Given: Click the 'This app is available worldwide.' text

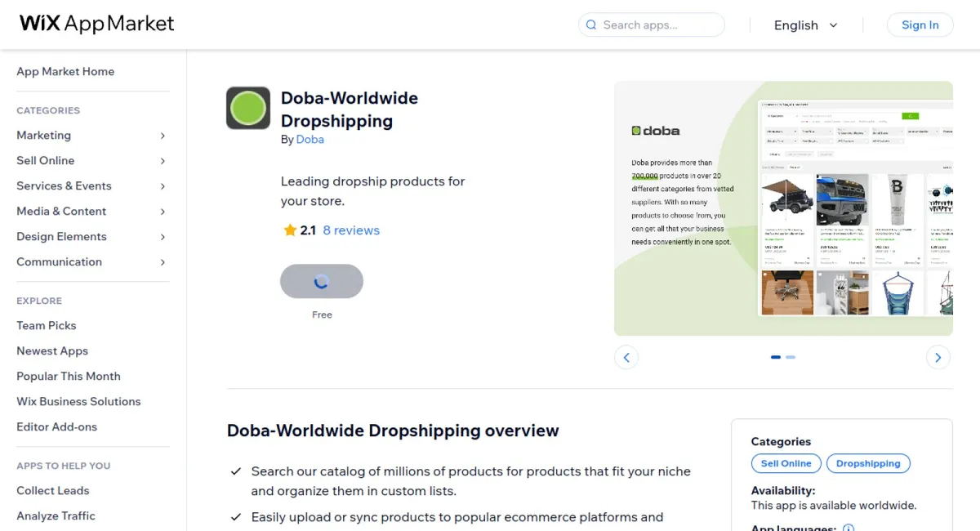Looking at the screenshot, I should click(834, 506).
